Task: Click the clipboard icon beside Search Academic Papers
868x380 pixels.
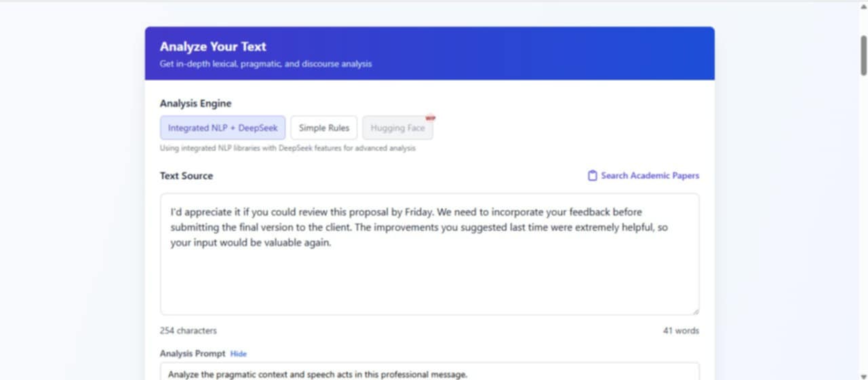Action: [x=592, y=176]
